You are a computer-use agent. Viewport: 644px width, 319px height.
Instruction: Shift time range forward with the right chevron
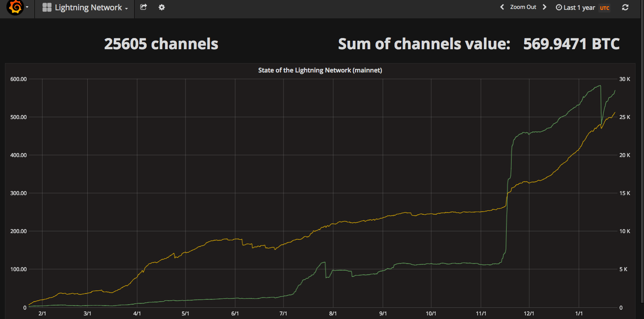coord(544,7)
